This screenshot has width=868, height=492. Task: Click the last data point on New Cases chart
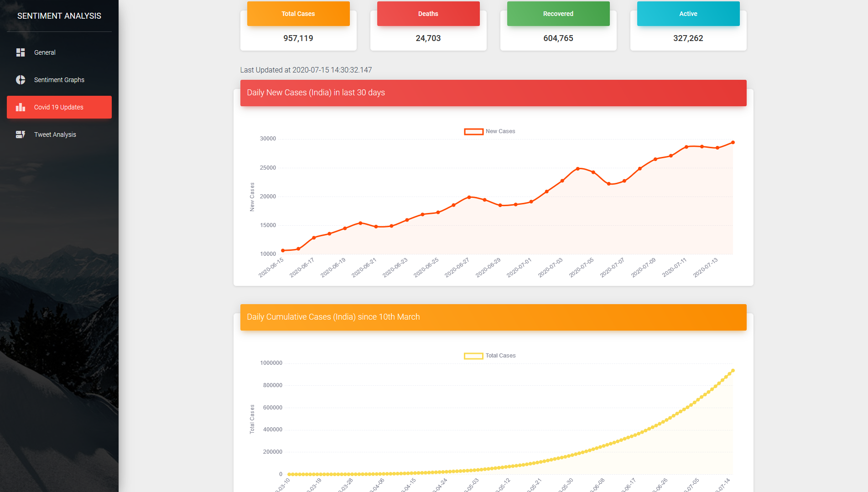click(x=733, y=142)
